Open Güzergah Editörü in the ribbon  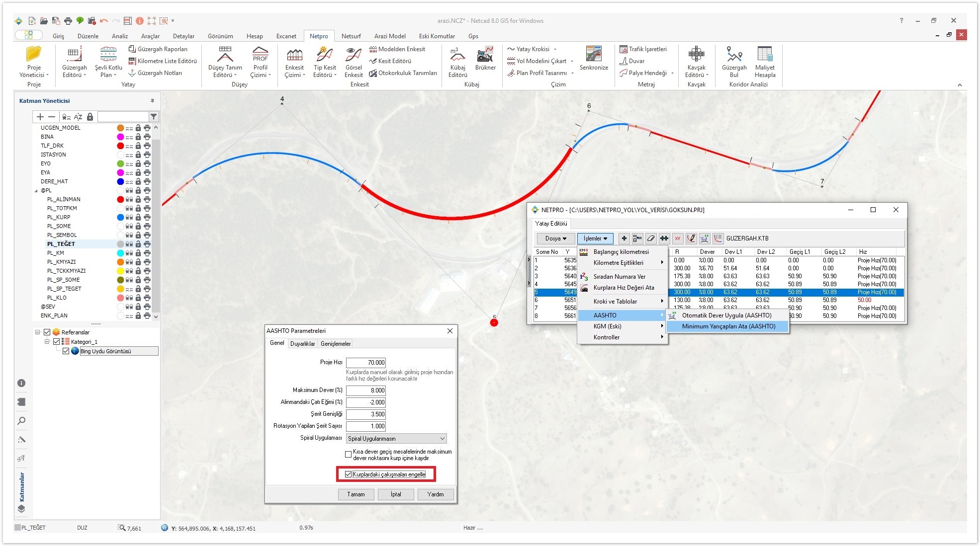(x=74, y=62)
